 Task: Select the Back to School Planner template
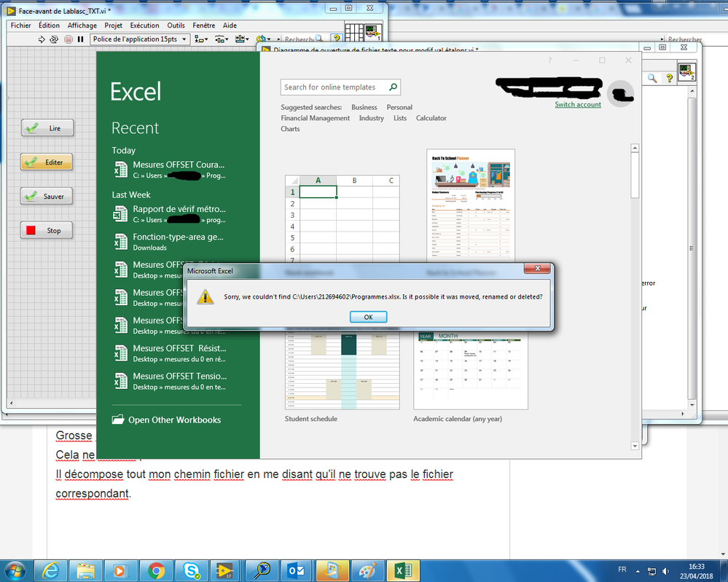tap(471, 205)
